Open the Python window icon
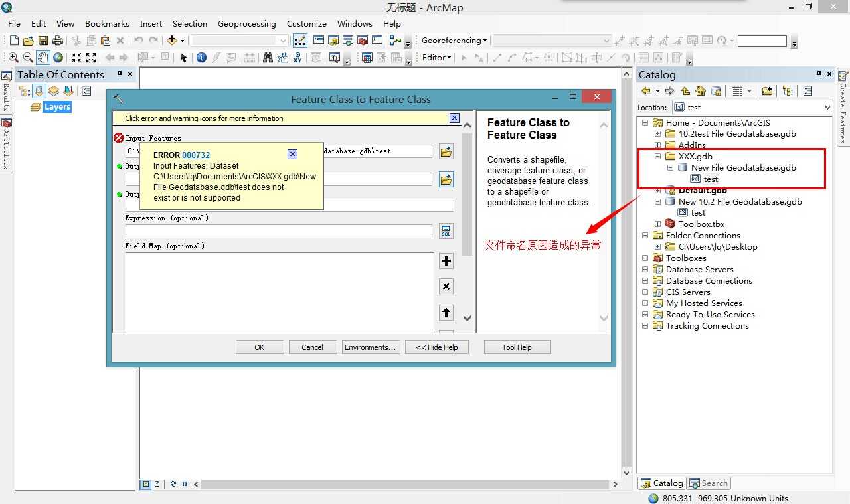 click(377, 41)
